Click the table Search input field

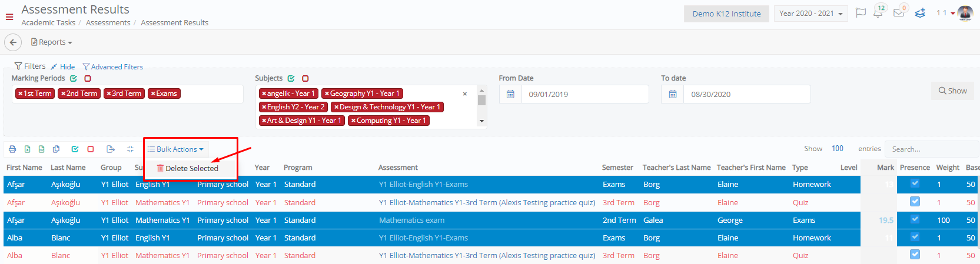pyautogui.click(x=930, y=149)
